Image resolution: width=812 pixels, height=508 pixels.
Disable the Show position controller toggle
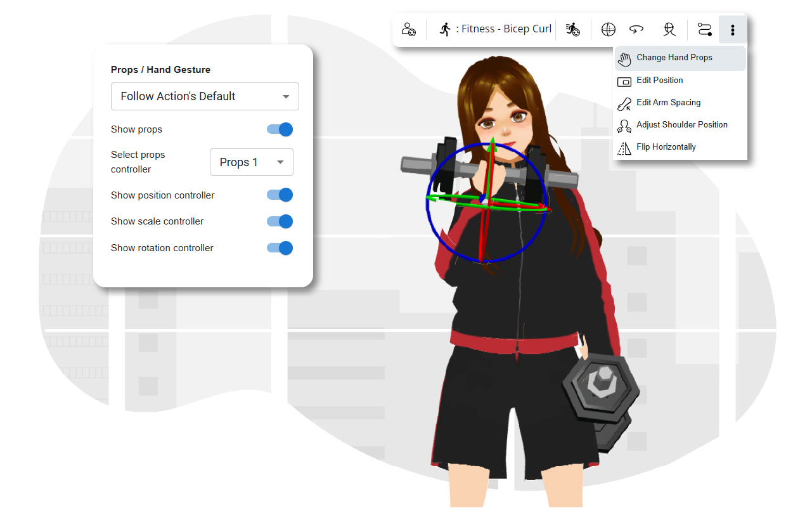(280, 195)
